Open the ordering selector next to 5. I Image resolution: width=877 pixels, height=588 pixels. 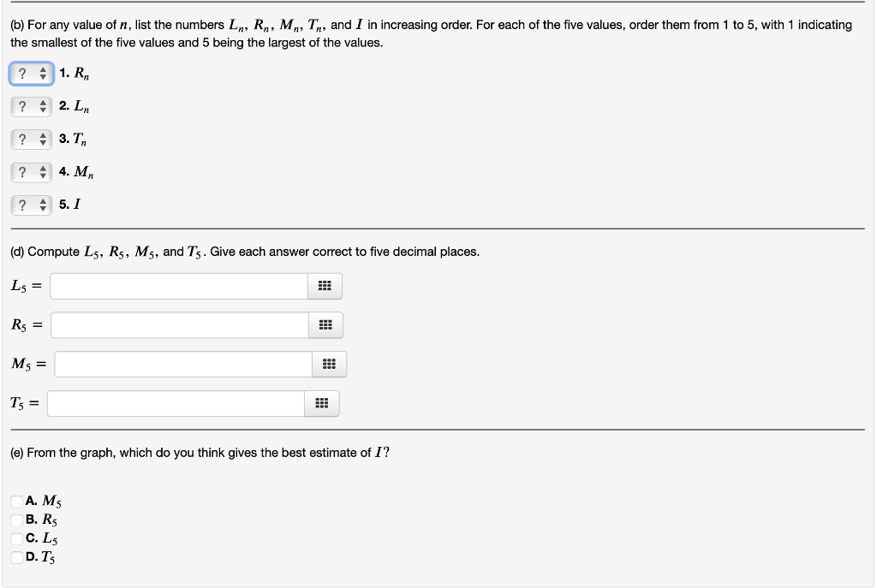[x=31, y=204]
